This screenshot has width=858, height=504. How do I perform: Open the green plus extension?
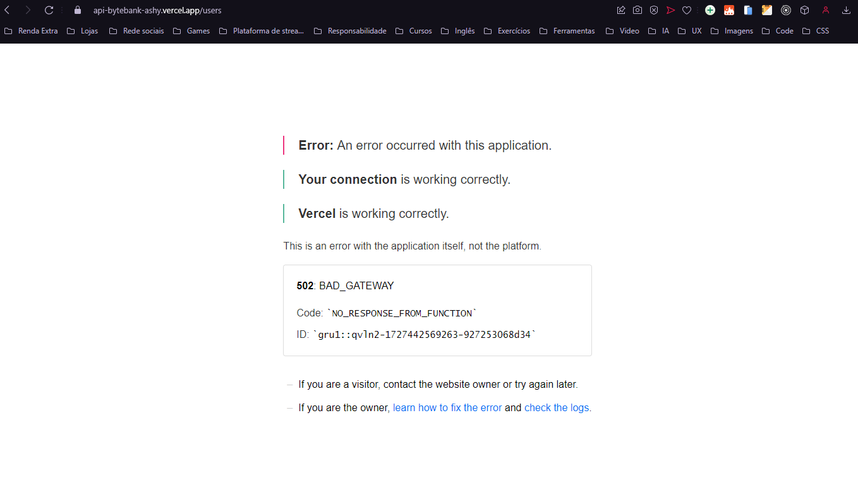click(x=710, y=10)
